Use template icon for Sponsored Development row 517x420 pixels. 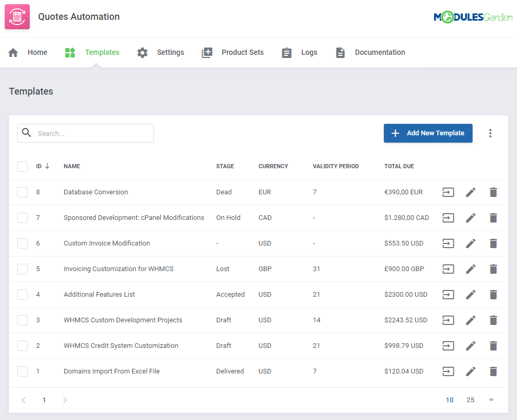(x=448, y=218)
